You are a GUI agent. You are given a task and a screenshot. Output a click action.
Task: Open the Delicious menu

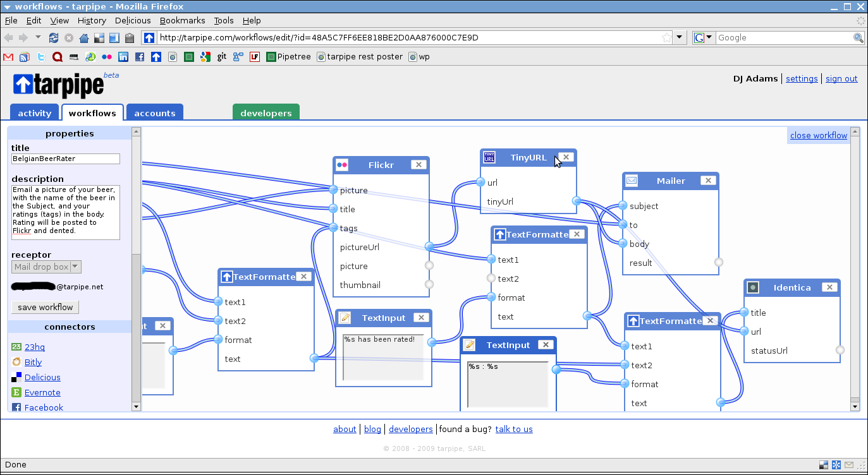tap(133, 21)
